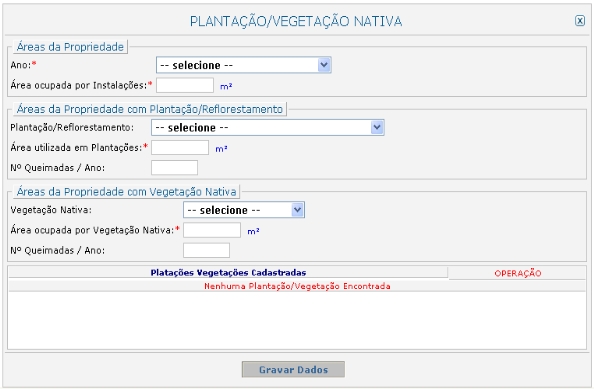The width and height of the screenshot is (594, 389).
Task: Click the Área ocupada por Vegetação Nativa field
Action: pos(212,230)
